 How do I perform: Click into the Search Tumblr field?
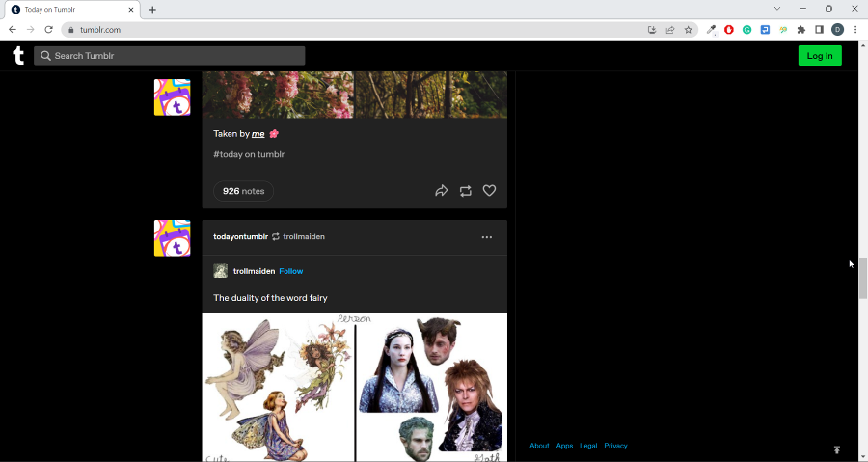tap(170, 56)
